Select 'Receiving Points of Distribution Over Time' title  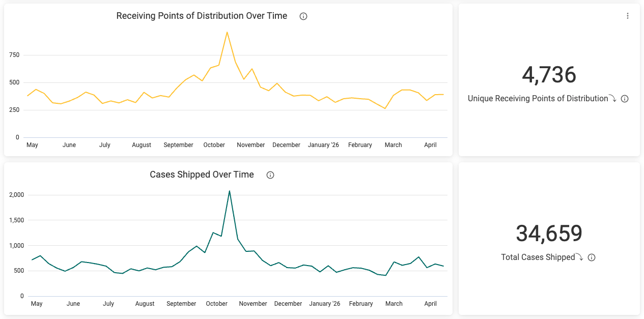click(x=202, y=16)
